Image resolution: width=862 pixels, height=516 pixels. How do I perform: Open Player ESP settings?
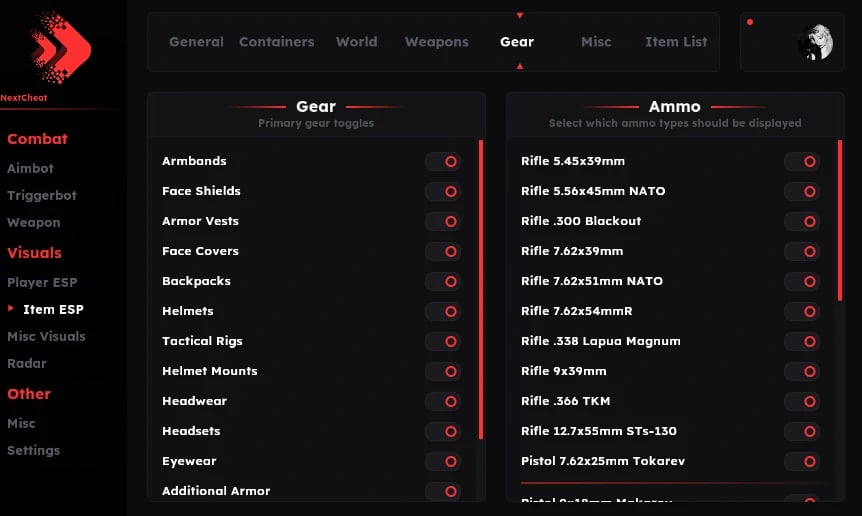click(x=42, y=283)
